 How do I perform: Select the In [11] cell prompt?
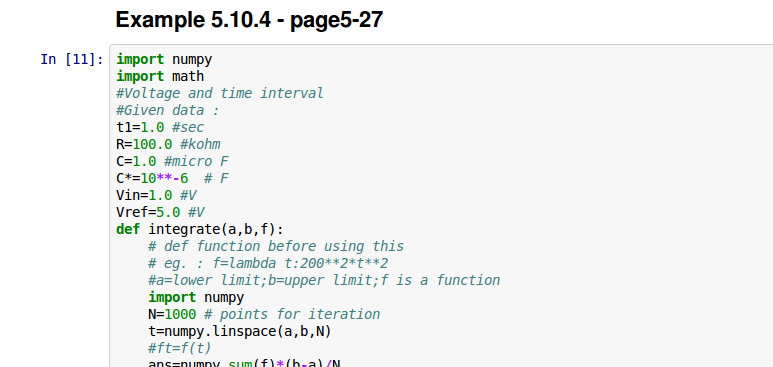pyautogui.click(x=72, y=60)
